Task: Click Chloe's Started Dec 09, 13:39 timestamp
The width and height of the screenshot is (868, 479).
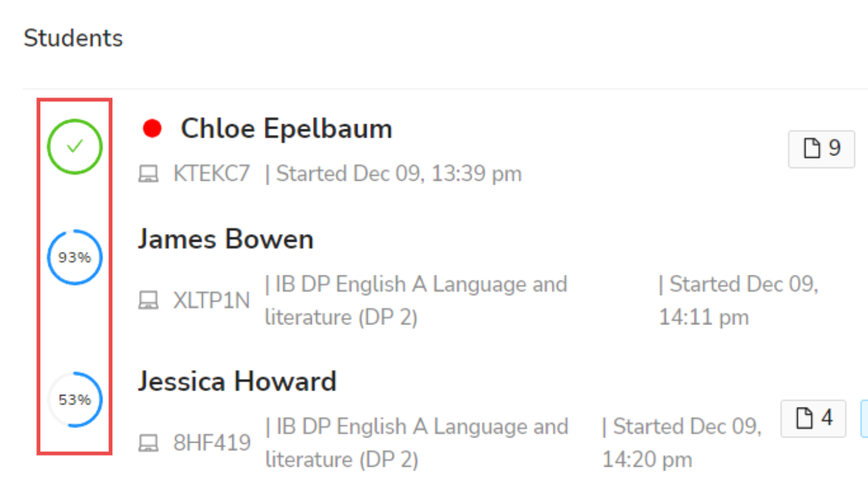Action: [394, 174]
